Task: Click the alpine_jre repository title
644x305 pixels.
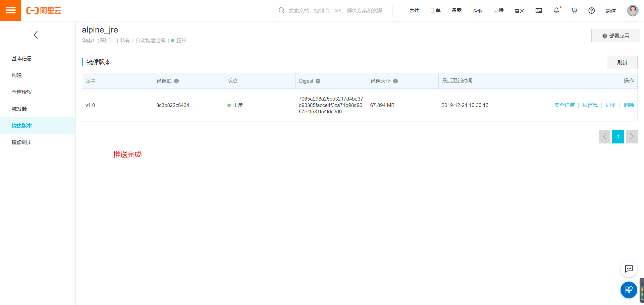Action: coord(100,30)
